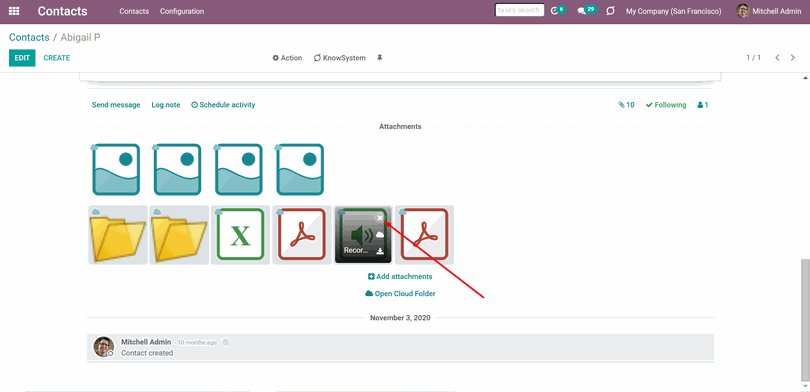The image size is (810, 392).
Task: Click the November 3, 2020 date separator
Action: tap(400, 318)
